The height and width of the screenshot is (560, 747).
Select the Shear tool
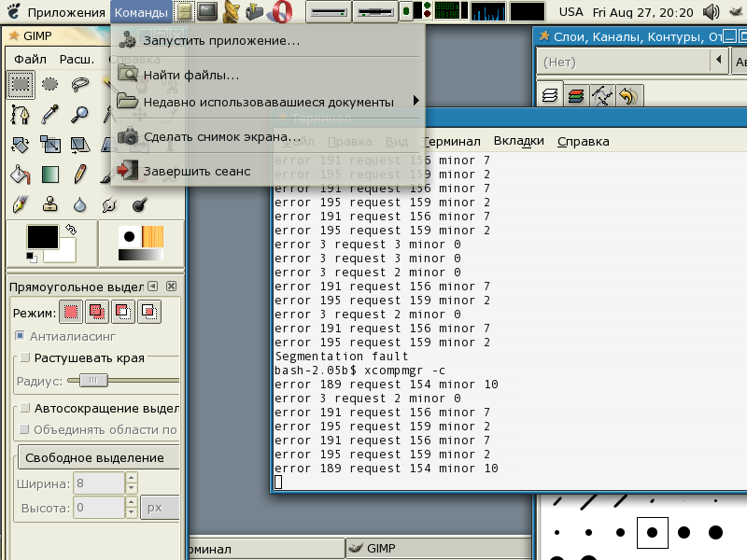tap(80, 145)
